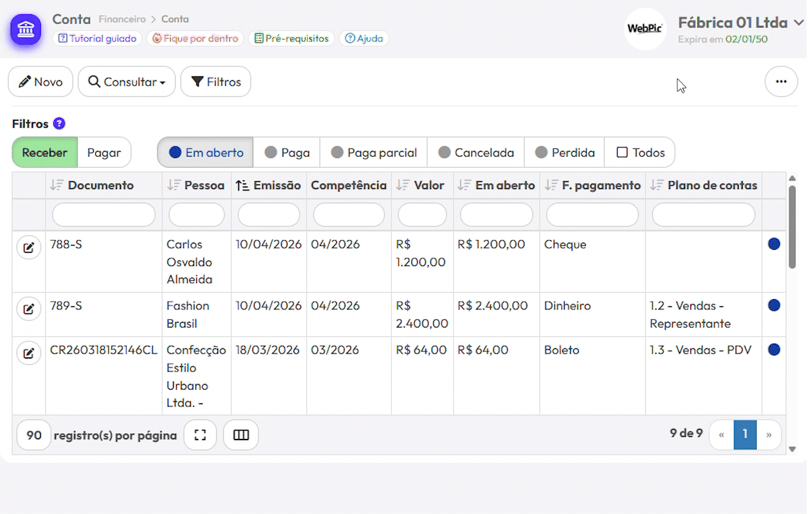This screenshot has width=812, height=514.
Task: Click edit icon for CR260318152146CL row
Action: click(28, 353)
